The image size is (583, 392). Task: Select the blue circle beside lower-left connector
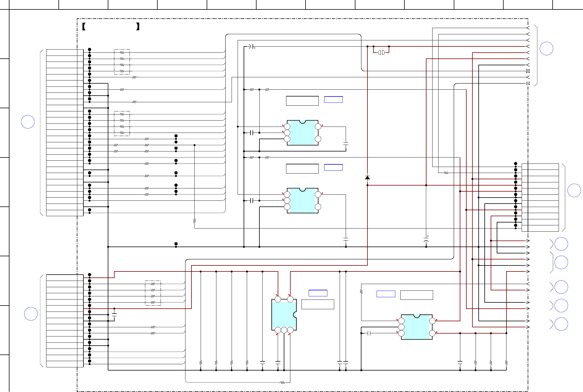pos(31,314)
